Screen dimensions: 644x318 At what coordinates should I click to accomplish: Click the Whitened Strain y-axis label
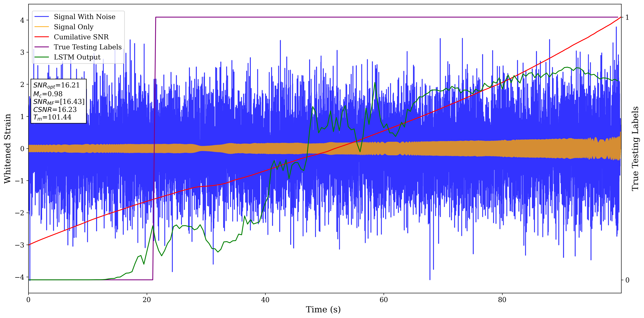point(7,149)
